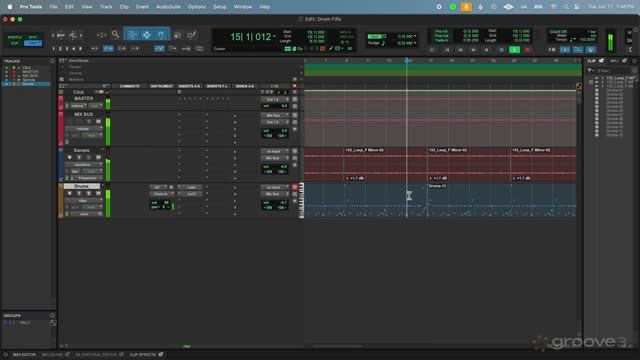This screenshot has width=640, height=360.
Task: Select the MIX BUS track name
Action: tap(83, 114)
